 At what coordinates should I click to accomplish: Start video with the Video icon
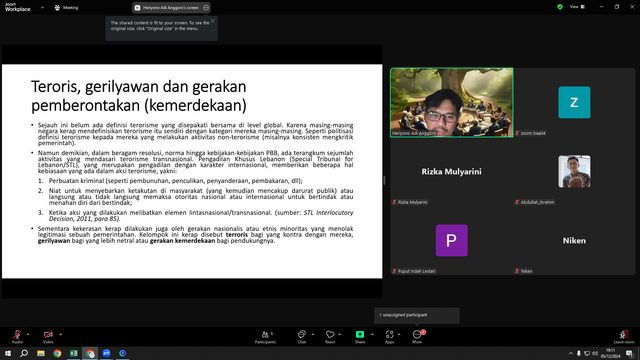(48, 336)
